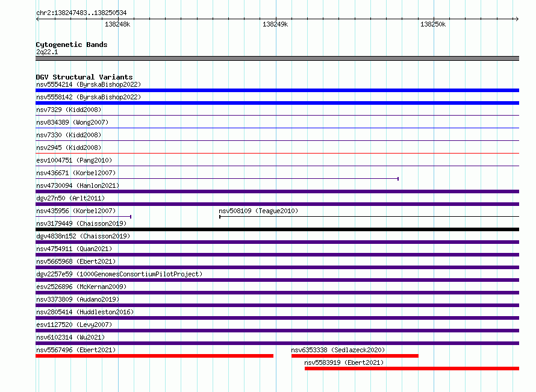Screen dimensions: 536x392
Task: Click the gray 2q22.1 cytogenetic band bar
Action: pyautogui.click(x=277, y=58)
